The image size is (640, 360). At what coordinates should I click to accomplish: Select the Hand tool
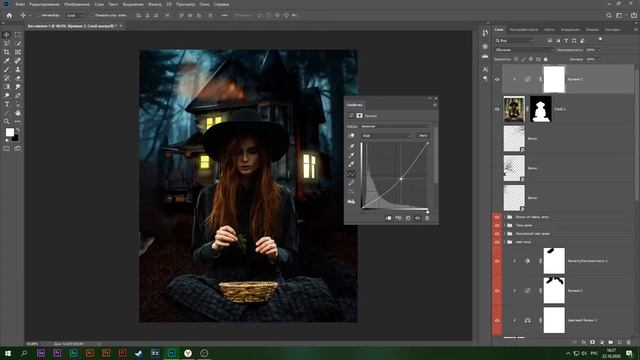18,113
